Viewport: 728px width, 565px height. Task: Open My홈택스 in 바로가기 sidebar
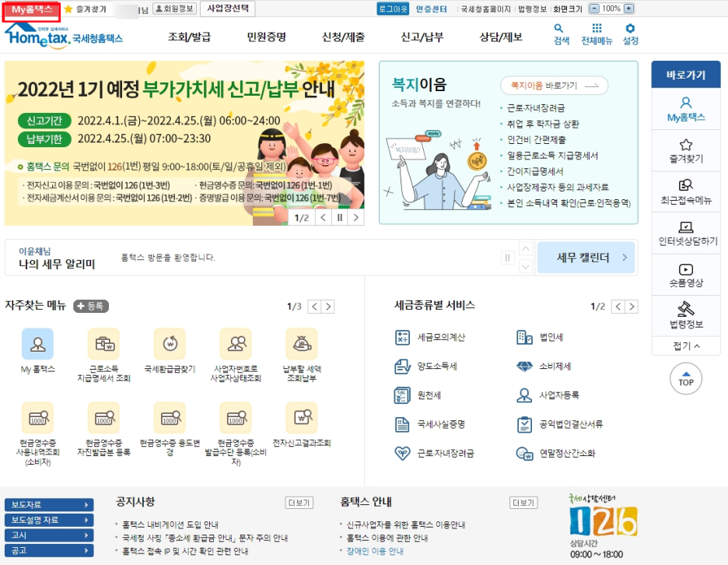tap(686, 109)
